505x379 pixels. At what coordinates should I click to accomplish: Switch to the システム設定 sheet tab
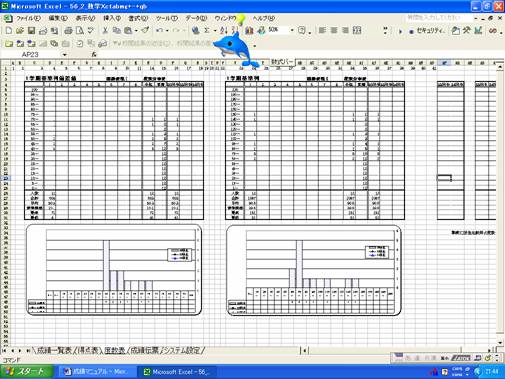(x=182, y=350)
